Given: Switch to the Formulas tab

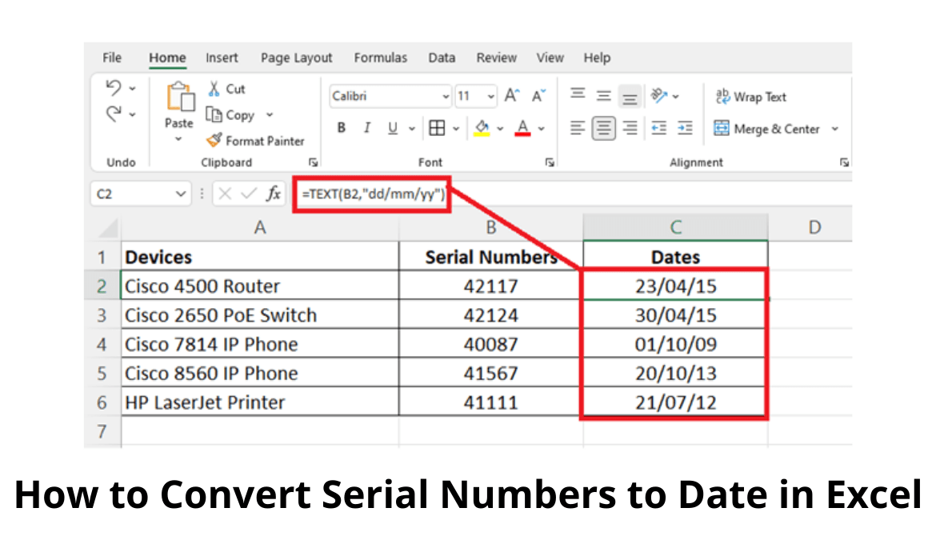Looking at the screenshot, I should coord(381,58).
